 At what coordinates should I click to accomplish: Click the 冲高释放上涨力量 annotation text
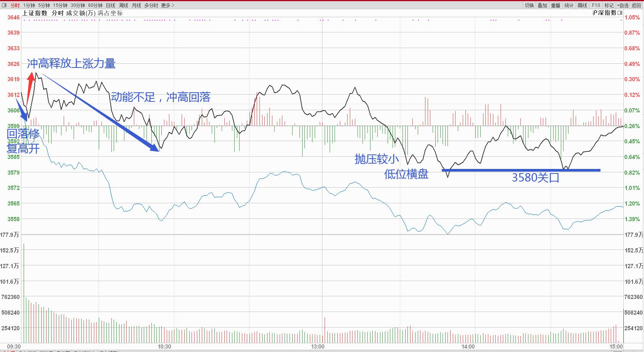tap(71, 64)
